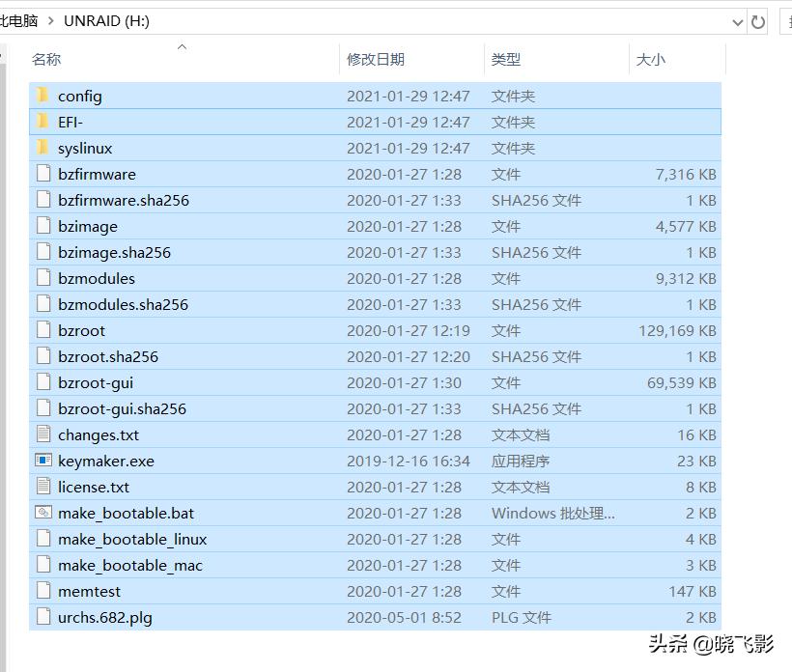Navigate to 此电脑 via breadcrumb
The height and width of the screenshot is (672, 792).
point(19,18)
